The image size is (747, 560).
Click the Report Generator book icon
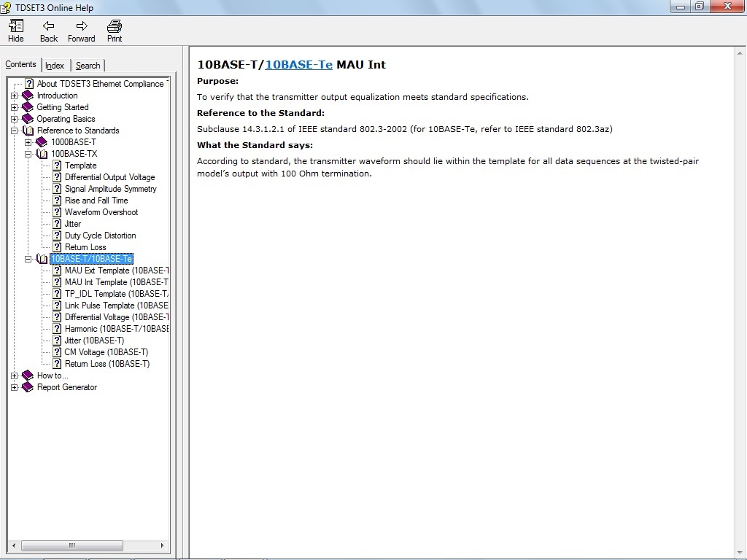pos(28,387)
